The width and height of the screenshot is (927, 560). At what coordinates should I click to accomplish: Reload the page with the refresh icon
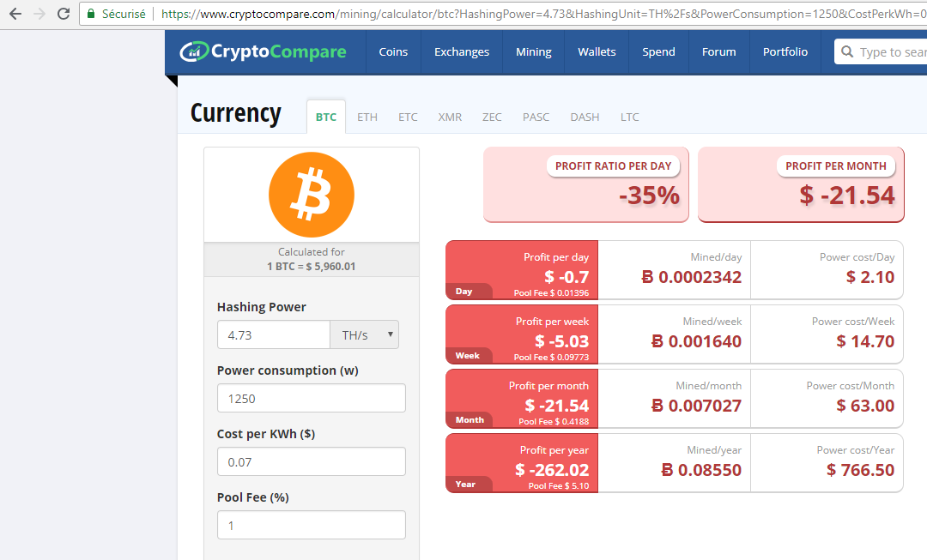(64, 14)
